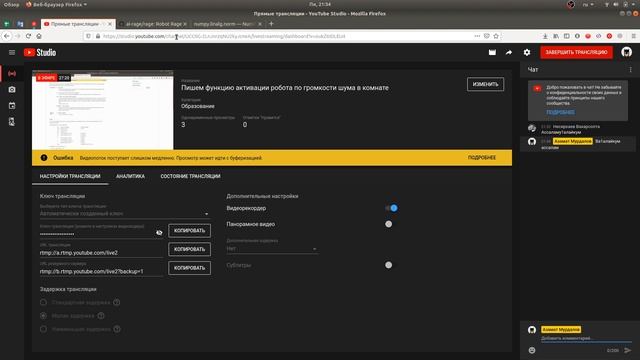Viewport: 640px width, 360px height.
Task: Select the low latency radio button
Action: pos(43,316)
